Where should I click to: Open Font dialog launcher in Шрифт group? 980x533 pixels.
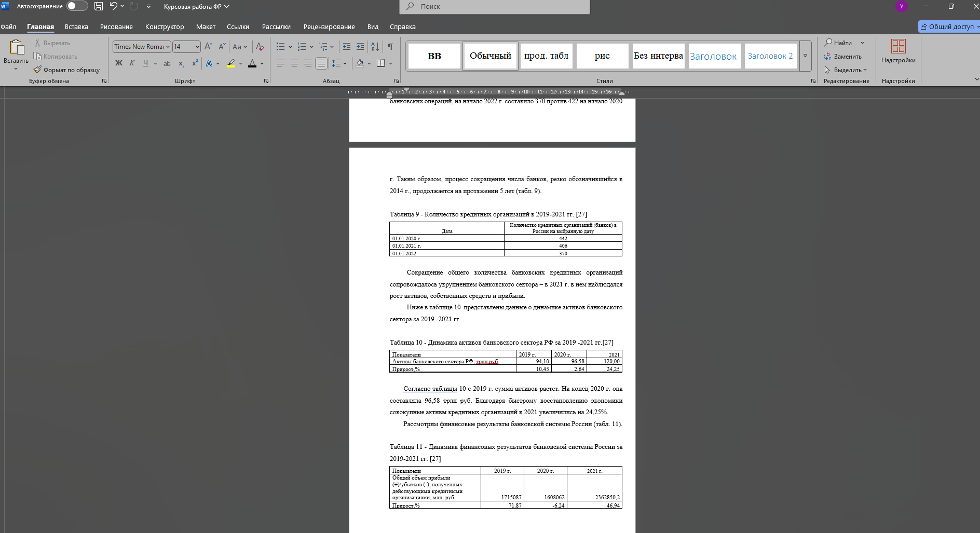266,81
